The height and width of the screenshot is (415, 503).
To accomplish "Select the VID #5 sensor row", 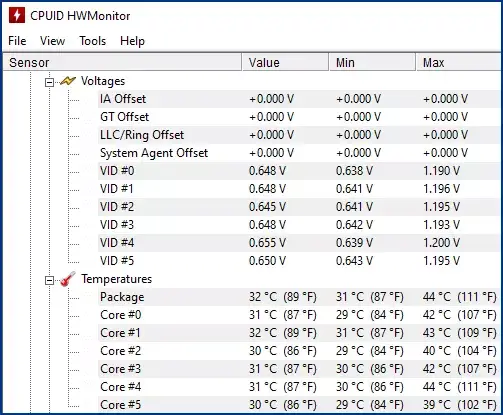I will click(299, 261).
